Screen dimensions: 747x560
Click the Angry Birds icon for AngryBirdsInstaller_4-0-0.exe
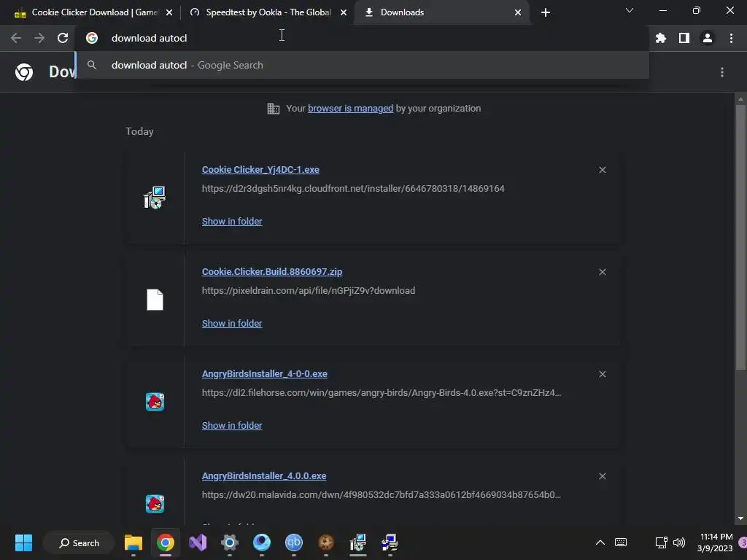[x=155, y=402]
